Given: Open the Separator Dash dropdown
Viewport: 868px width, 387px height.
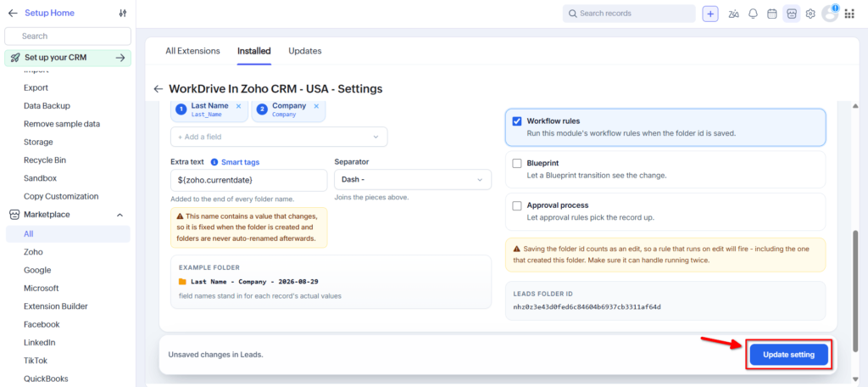Looking at the screenshot, I should point(413,180).
